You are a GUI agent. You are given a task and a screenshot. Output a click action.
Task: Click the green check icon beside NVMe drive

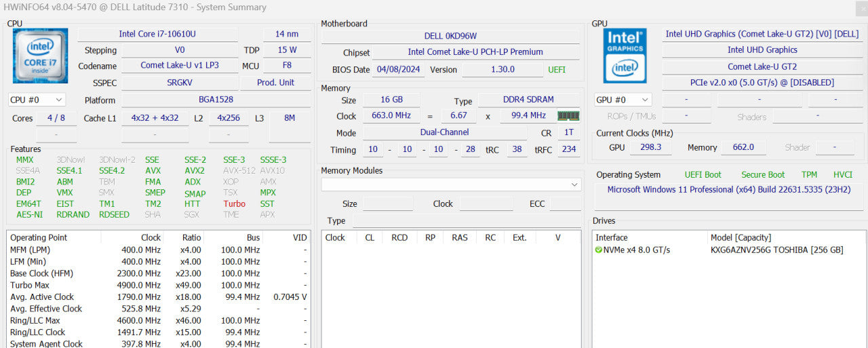pos(599,250)
